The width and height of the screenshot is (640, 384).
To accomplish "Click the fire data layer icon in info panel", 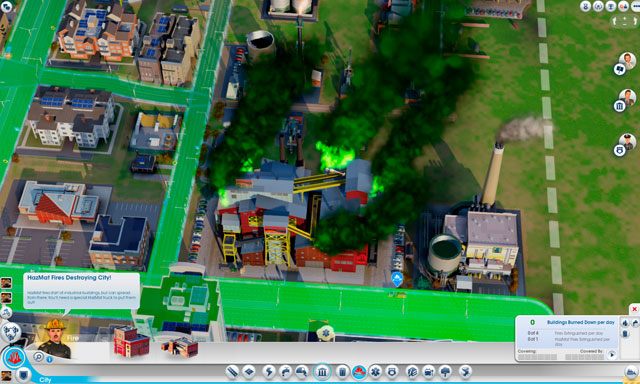I will tap(625, 323).
